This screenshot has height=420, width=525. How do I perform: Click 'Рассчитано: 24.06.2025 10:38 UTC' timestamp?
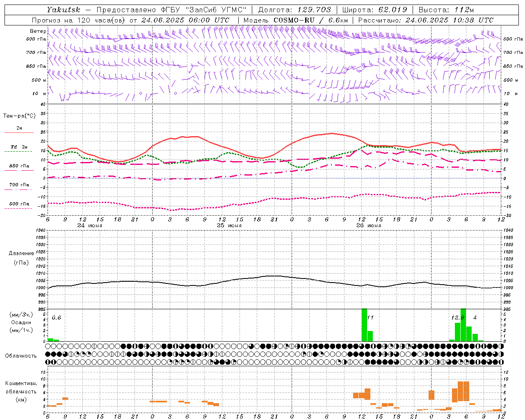426,20
